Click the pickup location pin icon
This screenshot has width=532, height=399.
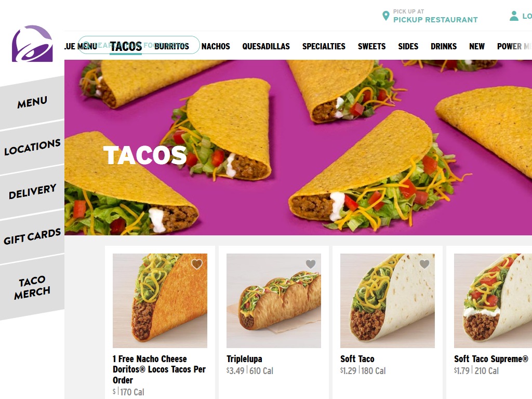[x=385, y=16]
